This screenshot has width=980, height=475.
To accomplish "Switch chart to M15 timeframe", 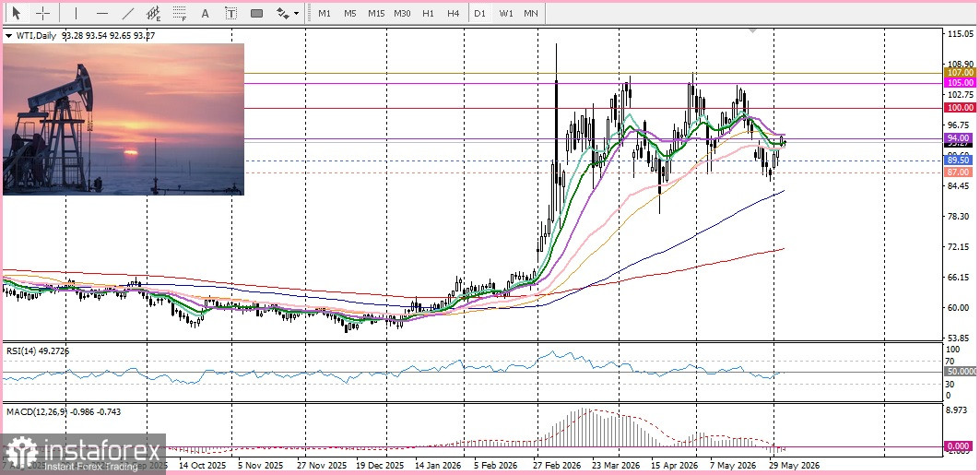I will click(x=376, y=13).
